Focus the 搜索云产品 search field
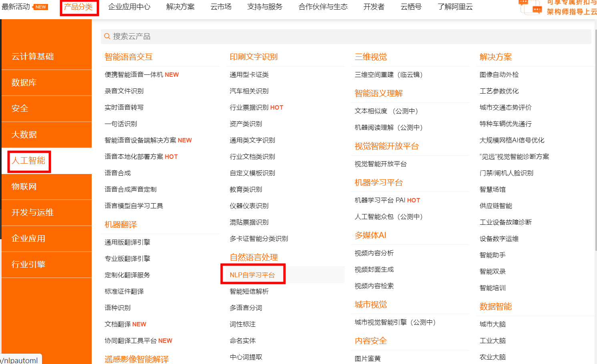Image resolution: width=597 pixels, height=364 pixels. pyautogui.click(x=346, y=36)
